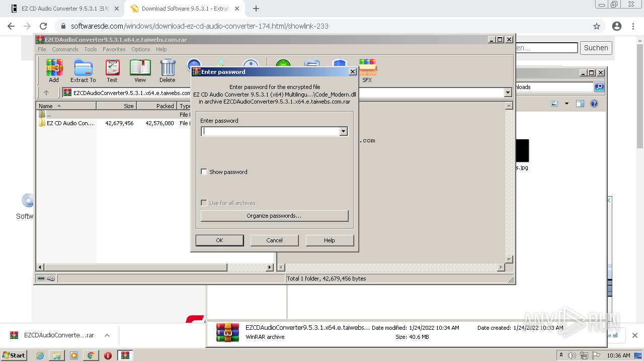Image resolution: width=644 pixels, height=362 pixels.
Task: Click the network tray icon
Action: (x=584, y=355)
